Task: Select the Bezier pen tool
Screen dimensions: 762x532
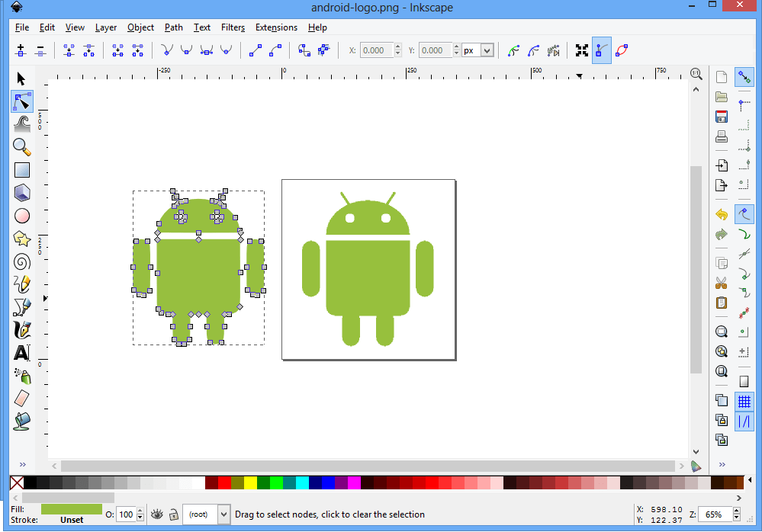Action: click(22, 307)
